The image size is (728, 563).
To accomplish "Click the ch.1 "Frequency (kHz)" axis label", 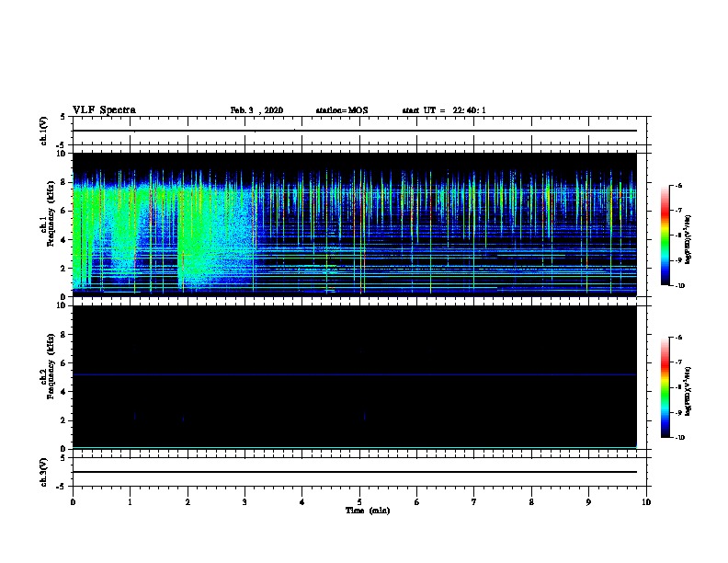I will [x=51, y=213].
